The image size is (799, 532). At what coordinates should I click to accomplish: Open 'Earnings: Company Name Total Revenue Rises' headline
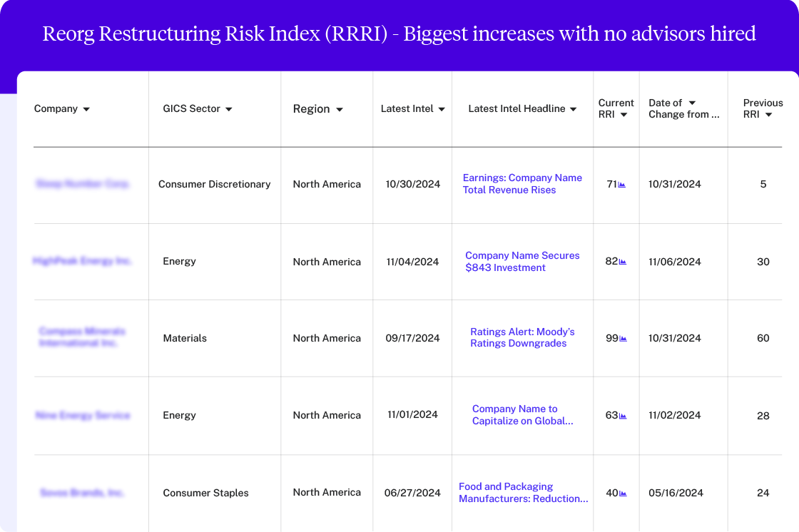click(522, 184)
